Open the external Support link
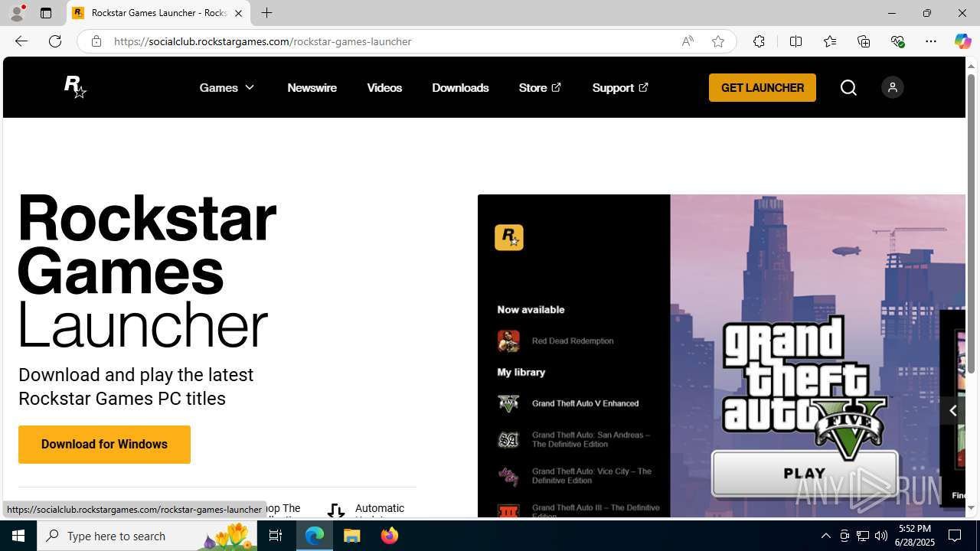Viewport: 980px width, 551px height. pyautogui.click(x=620, y=87)
